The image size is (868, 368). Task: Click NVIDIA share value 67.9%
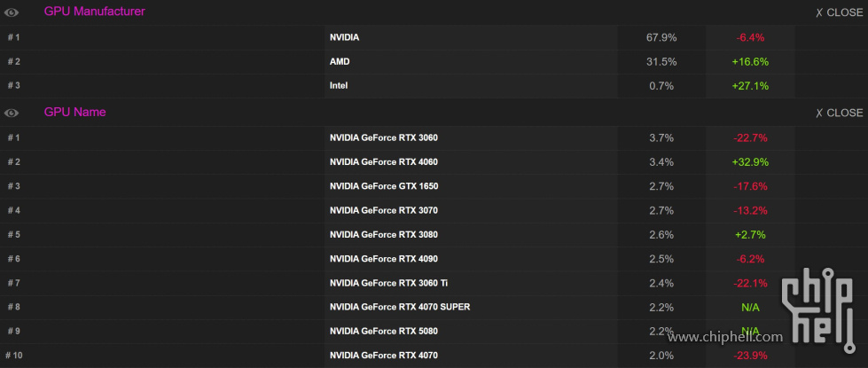point(661,37)
